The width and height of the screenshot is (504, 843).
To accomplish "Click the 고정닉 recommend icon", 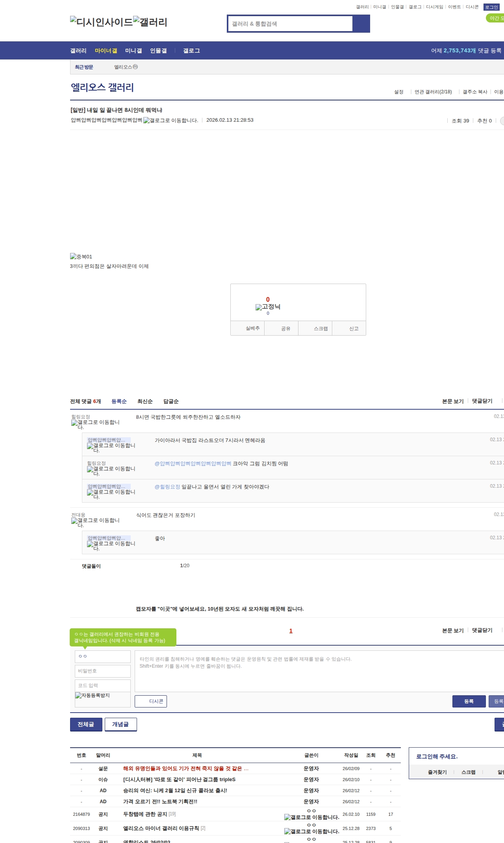I will (268, 307).
